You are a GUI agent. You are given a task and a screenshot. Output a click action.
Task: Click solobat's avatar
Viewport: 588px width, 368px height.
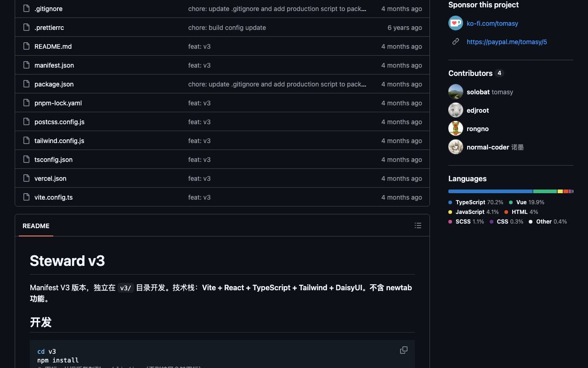[456, 92]
